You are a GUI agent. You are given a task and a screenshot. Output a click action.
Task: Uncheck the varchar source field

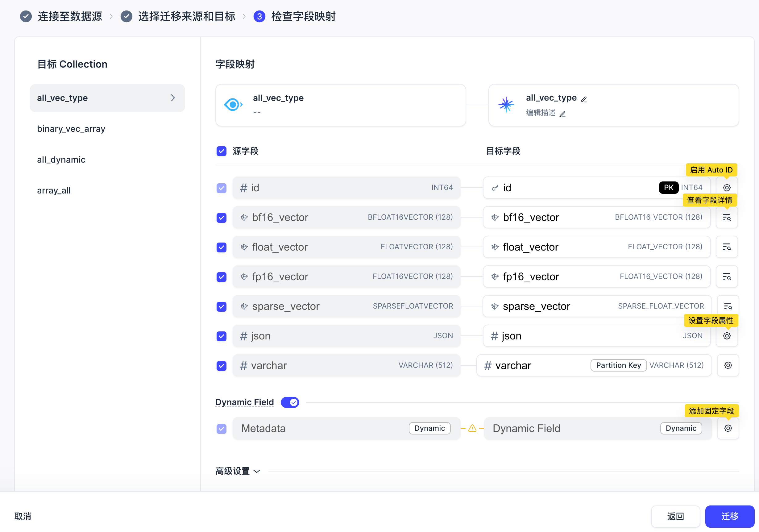(222, 366)
